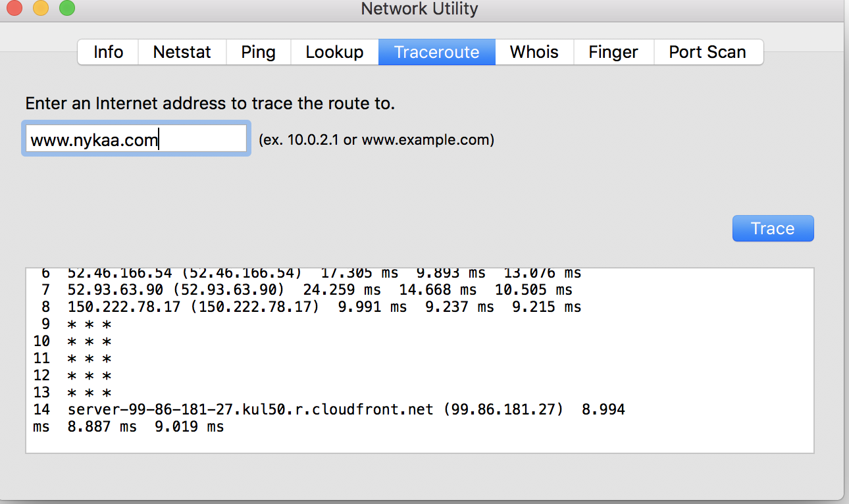Click the Trace button
Viewport: 849px width, 504px height.
[773, 228]
